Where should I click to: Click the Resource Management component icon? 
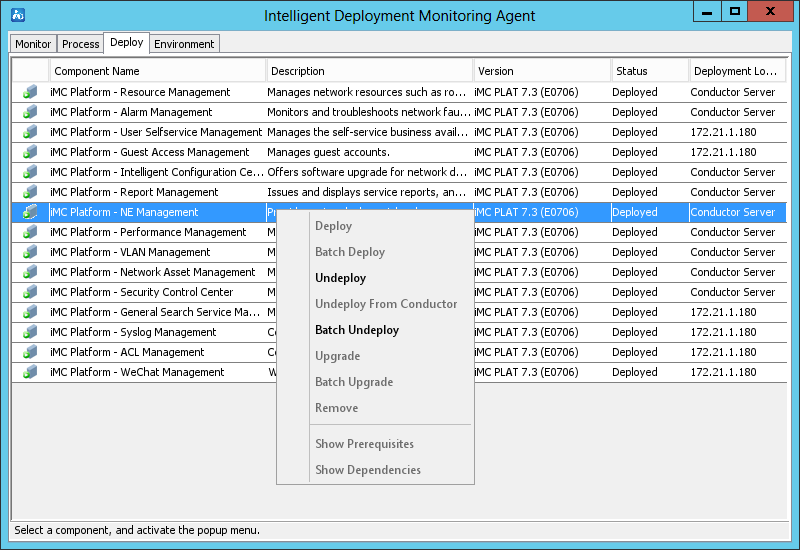30,92
